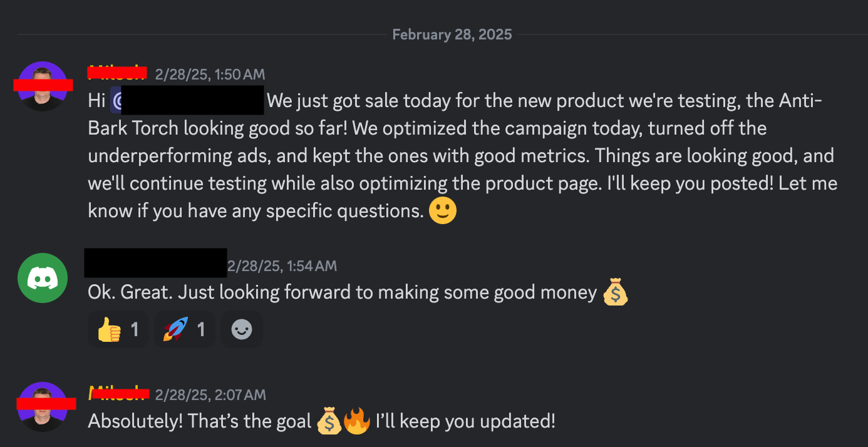Open username of the 1:54 AM author
The image size is (868, 447).
(x=155, y=264)
